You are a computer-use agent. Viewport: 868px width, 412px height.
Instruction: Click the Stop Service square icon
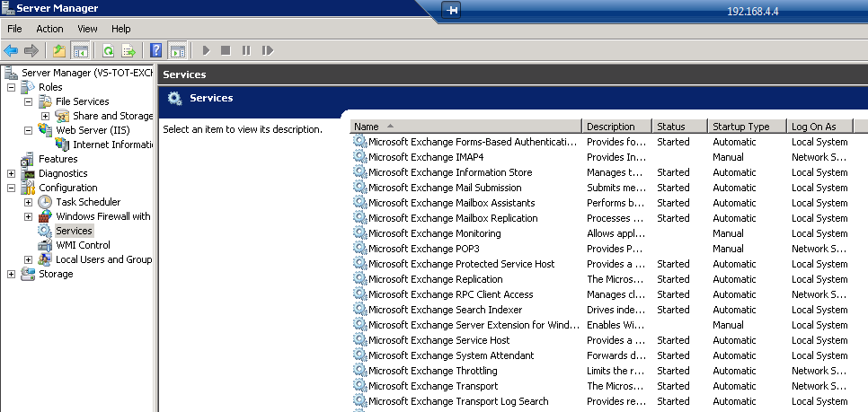(x=226, y=51)
